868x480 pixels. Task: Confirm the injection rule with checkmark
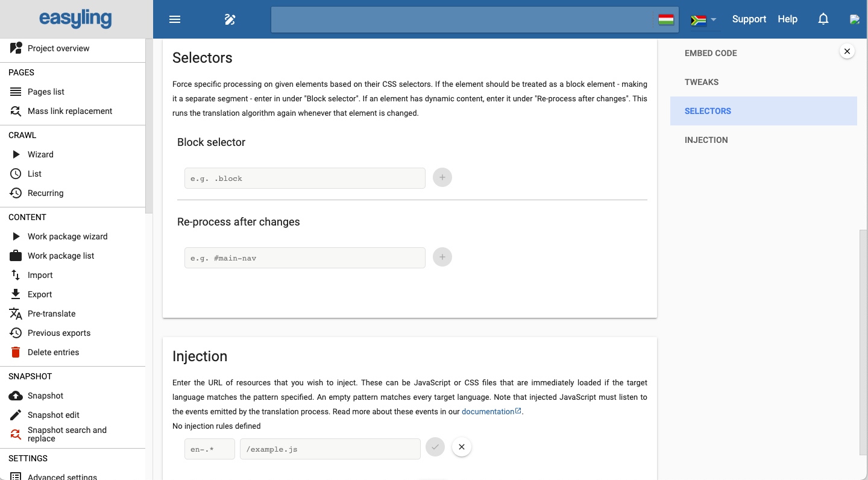(x=435, y=447)
